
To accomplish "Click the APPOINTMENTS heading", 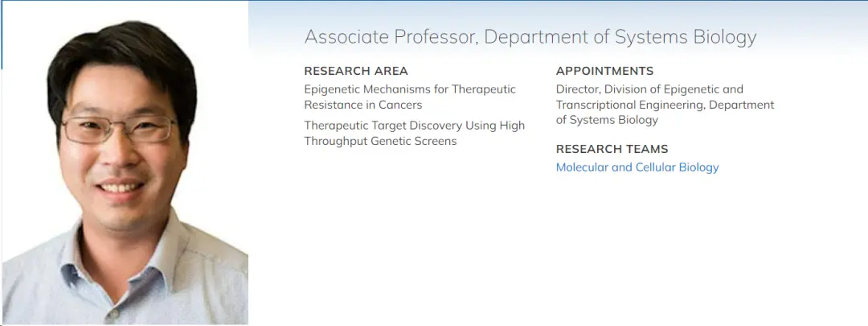I will (604, 71).
